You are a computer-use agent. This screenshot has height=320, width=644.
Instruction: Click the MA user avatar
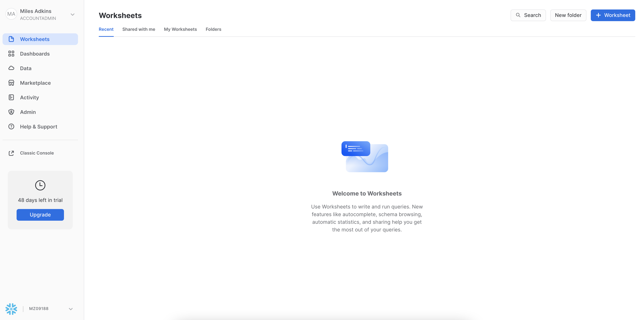tap(11, 14)
